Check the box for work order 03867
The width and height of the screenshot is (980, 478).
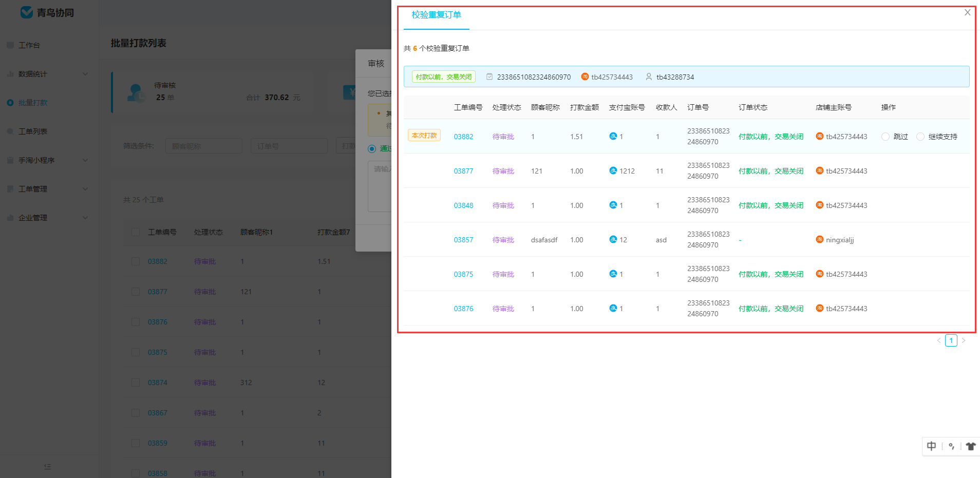pyautogui.click(x=136, y=413)
